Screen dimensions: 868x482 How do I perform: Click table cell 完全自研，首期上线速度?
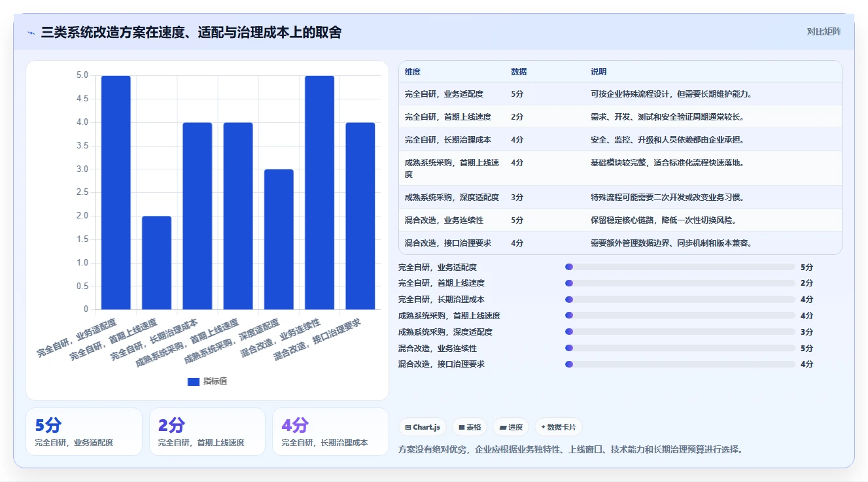[x=448, y=117]
